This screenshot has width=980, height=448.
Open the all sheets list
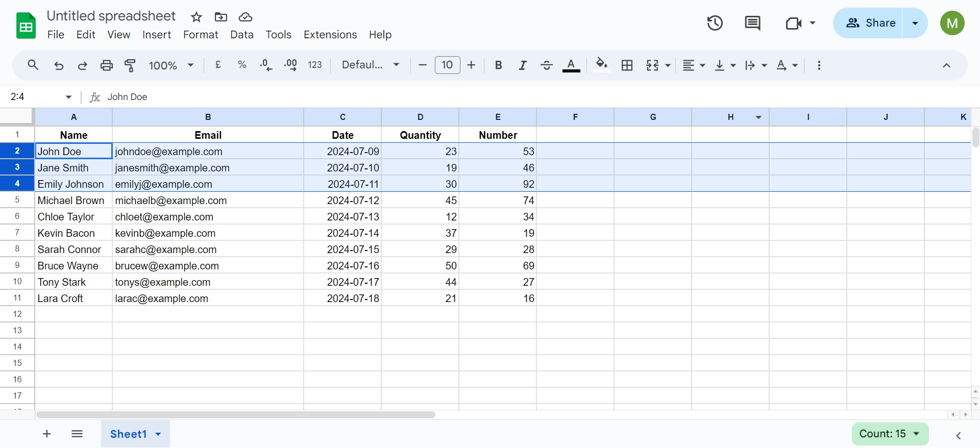coord(77,434)
